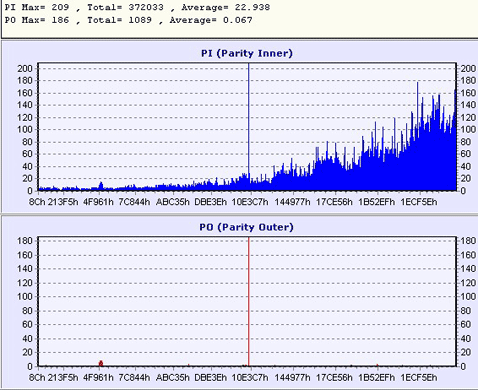
Task: Click the 144977h label on the PO x-axis
Action: point(292,378)
